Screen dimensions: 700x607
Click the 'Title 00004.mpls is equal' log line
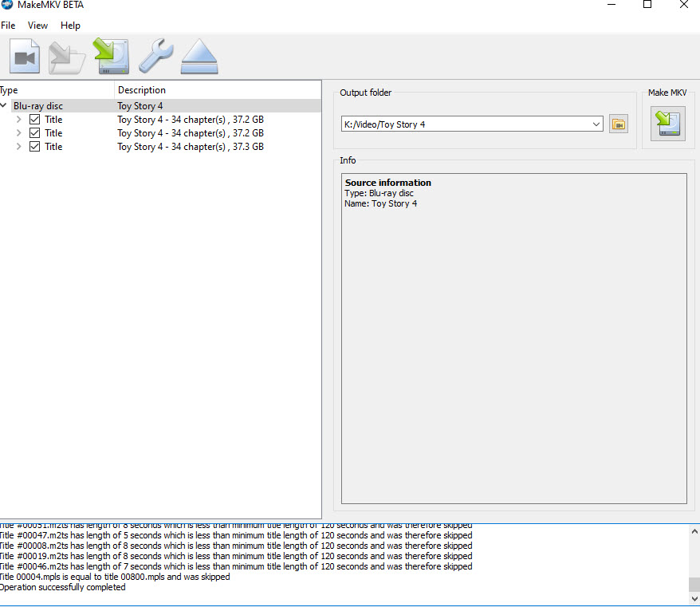[x=115, y=577]
